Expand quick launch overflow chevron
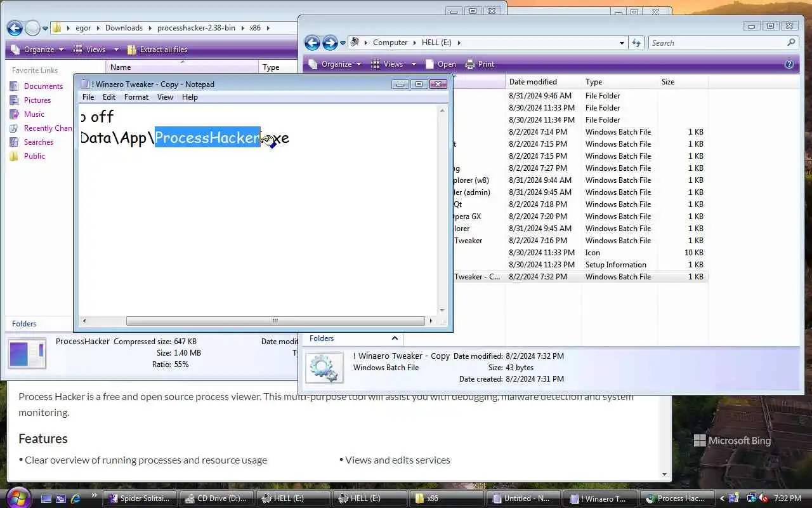The image size is (812, 508). 95,496
